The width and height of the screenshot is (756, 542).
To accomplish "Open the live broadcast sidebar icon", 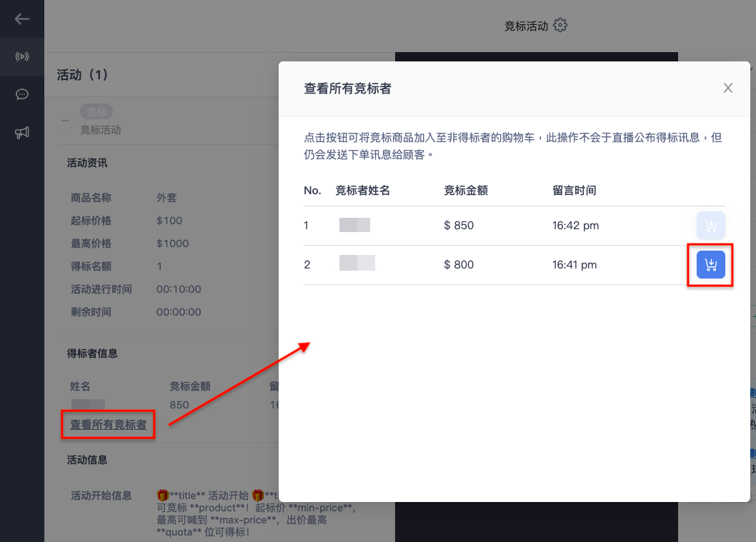I will pos(21,56).
